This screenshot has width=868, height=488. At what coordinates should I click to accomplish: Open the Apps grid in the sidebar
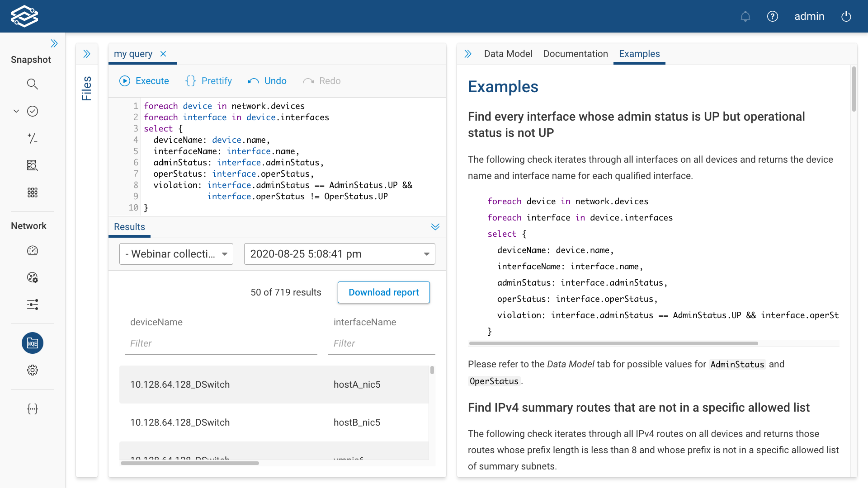(x=33, y=192)
